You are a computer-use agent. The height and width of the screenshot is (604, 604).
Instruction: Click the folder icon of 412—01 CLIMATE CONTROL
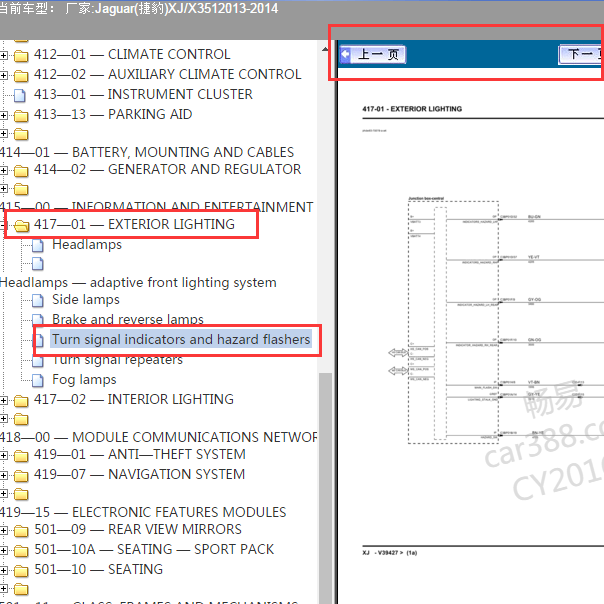(21, 55)
